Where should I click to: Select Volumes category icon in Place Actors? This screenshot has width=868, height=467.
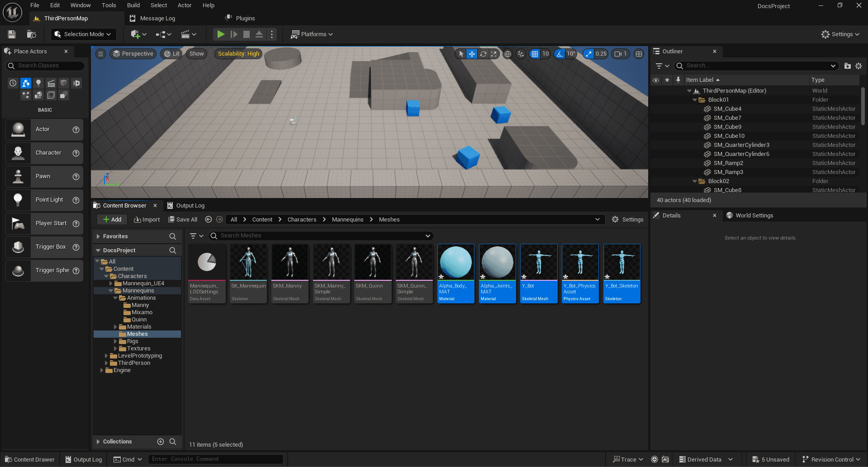(x=51, y=95)
